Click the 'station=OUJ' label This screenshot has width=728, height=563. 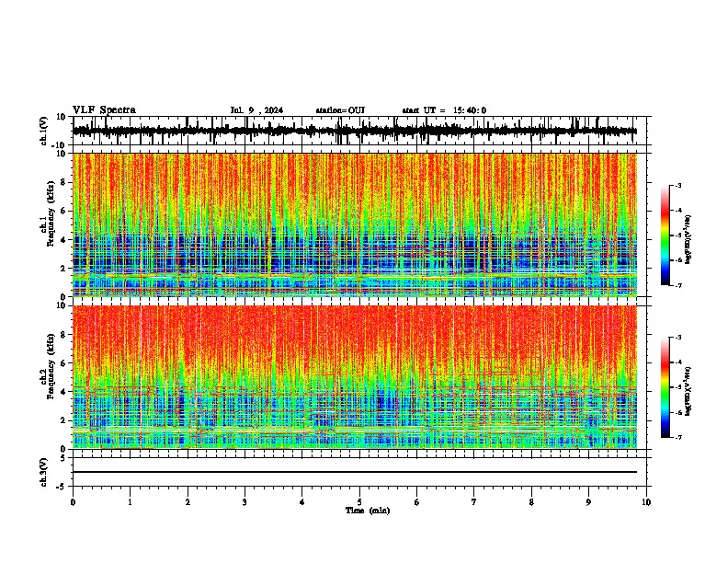click(x=340, y=110)
